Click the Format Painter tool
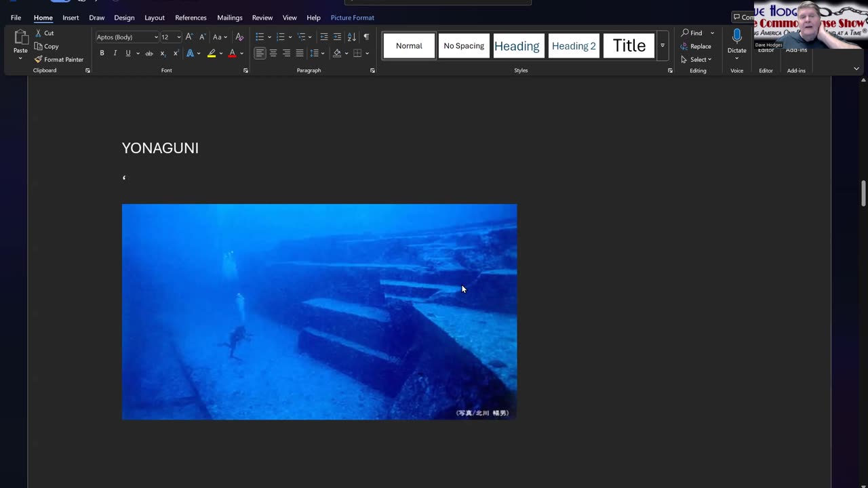Image resolution: width=868 pixels, height=488 pixels. pyautogui.click(x=59, y=60)
